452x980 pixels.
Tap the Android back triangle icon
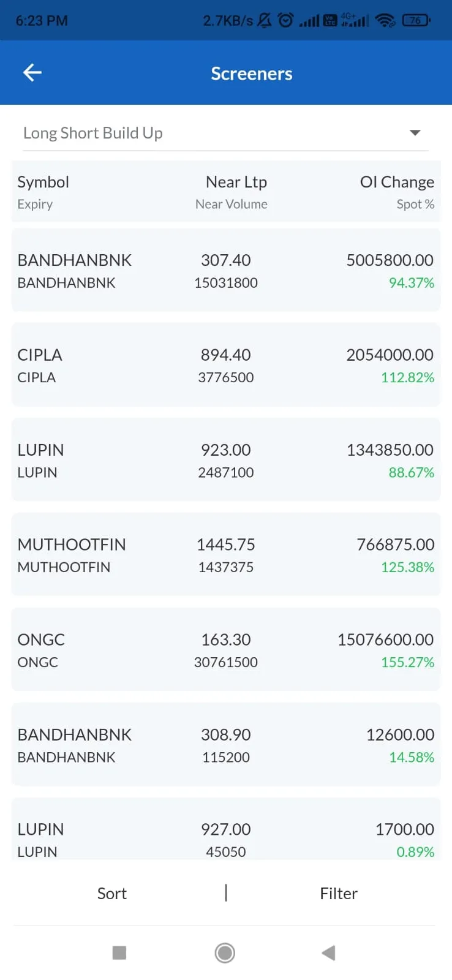tap(328, 952)
